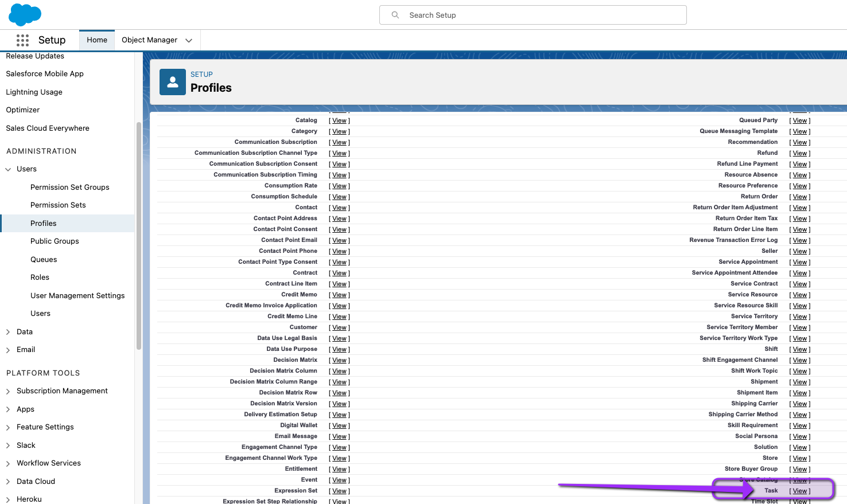The image size is (847, 504).
Task: Click View link for Decision Matrix
Action: (x=339, y=360)
